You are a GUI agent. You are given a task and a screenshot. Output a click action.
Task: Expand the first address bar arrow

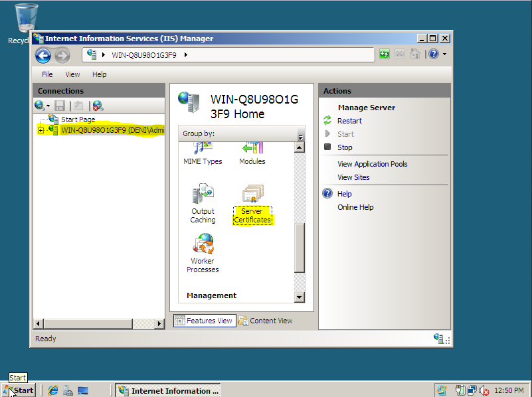[x=104, y=55]
